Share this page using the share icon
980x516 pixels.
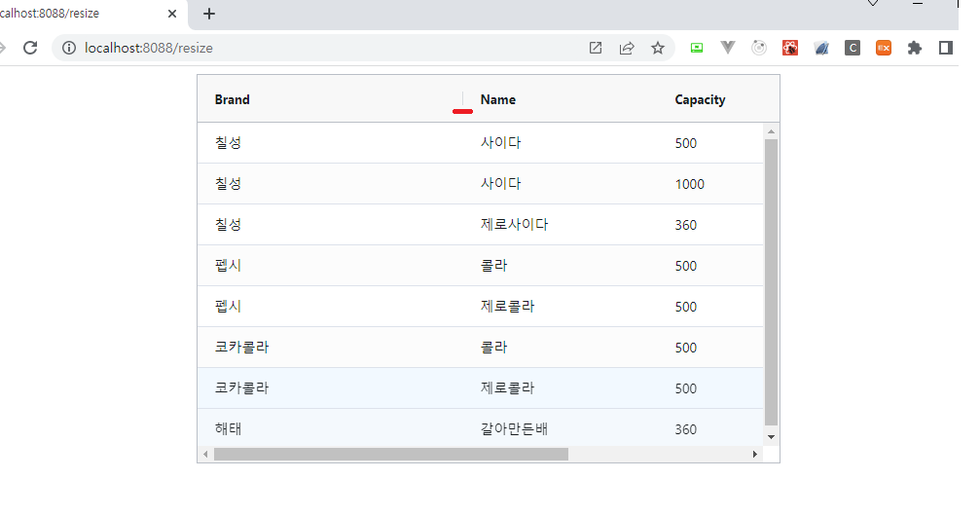tap(627, 48)
